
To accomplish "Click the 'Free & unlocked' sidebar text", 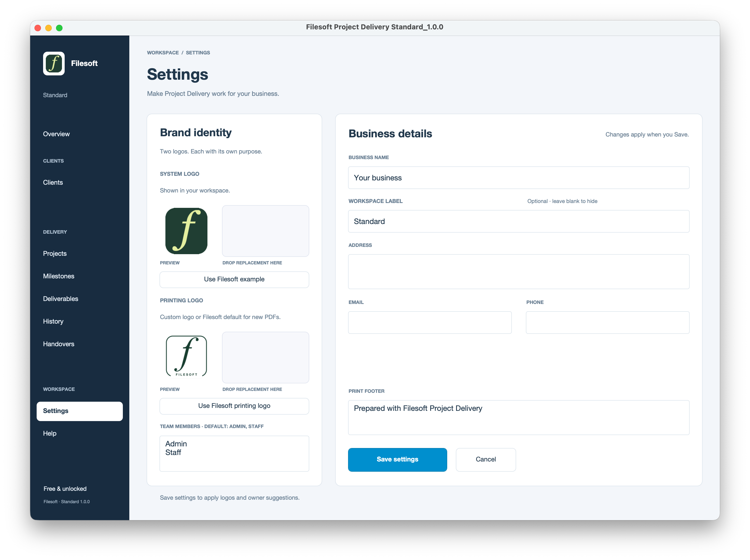I will (65, 489).
